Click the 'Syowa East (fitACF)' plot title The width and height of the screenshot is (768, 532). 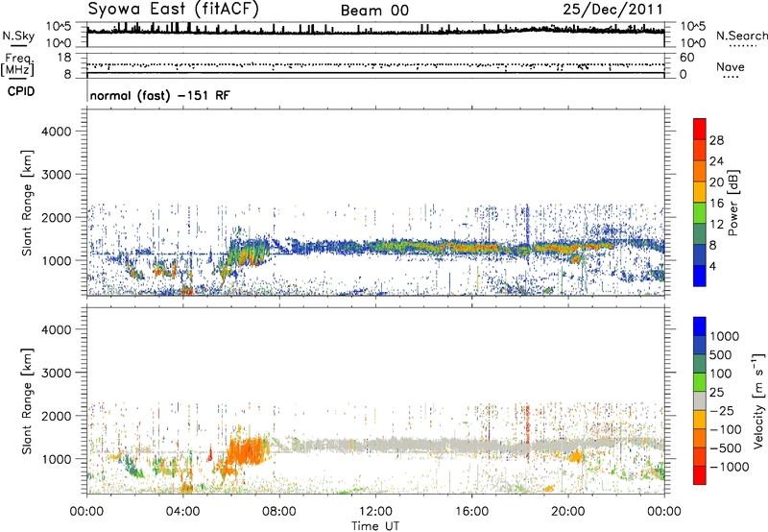click(x=174, y=9)
